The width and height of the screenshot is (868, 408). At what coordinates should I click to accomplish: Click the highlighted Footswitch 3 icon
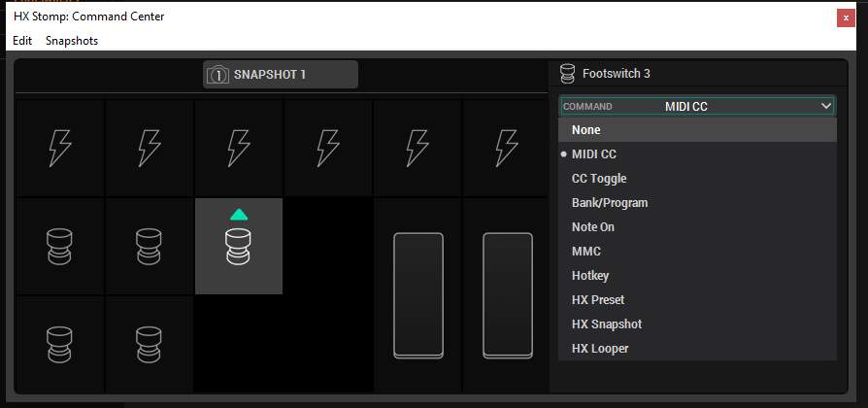(239, 247)
